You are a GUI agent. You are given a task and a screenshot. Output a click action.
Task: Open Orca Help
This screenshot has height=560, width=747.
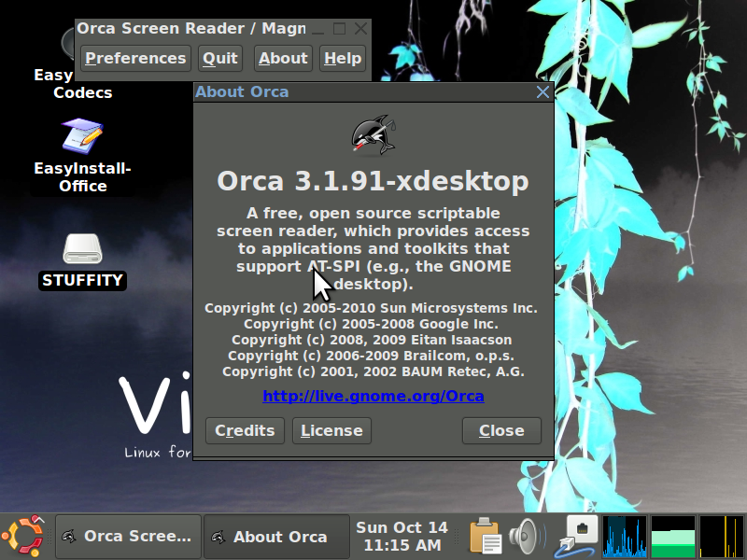pos(343,58)
